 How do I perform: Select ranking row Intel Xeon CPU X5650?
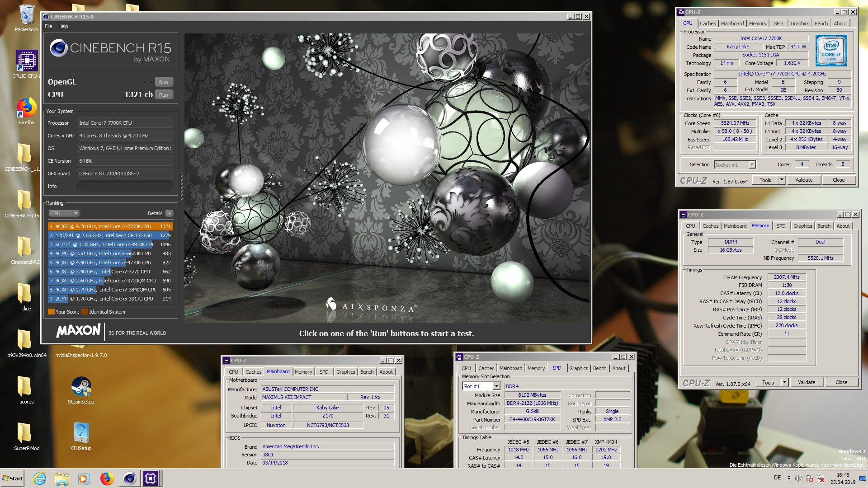[110, 235]
